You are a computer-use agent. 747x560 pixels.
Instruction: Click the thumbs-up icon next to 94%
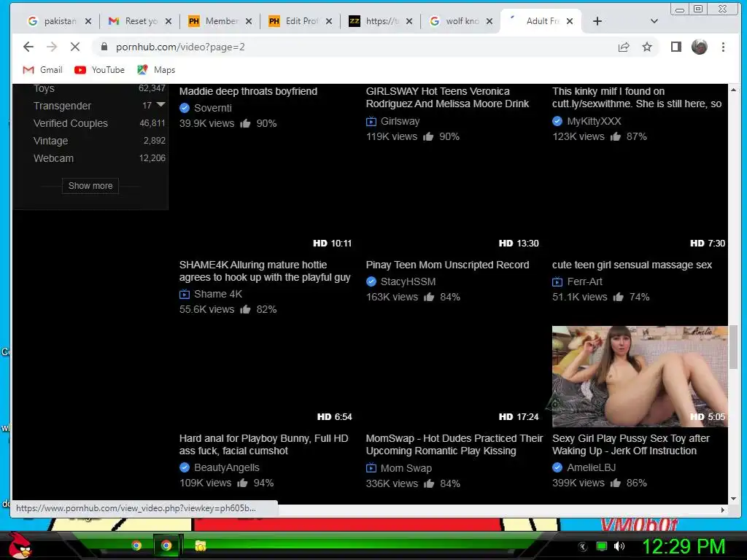coord(242,483)
